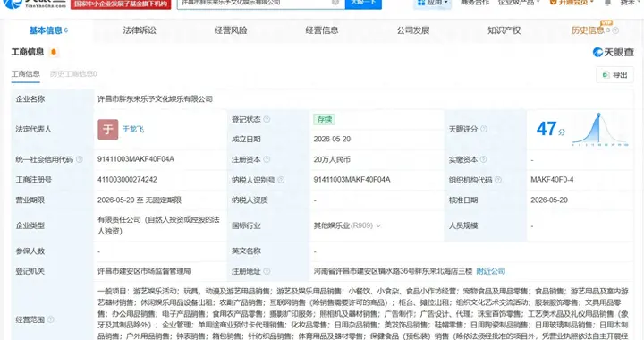644x340 pixels.
Task: Click the 天眼查 logo above the export button
Action: (614, 52)
